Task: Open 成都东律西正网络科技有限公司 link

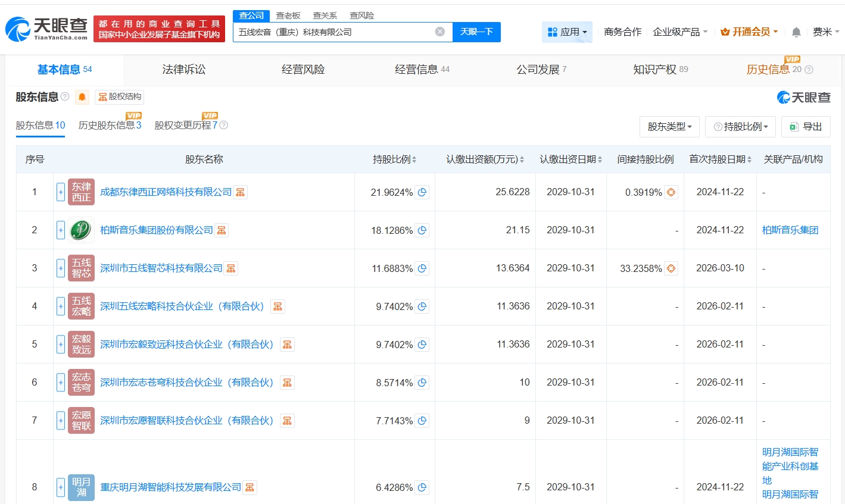Action: pyautogui.click(x=166, y=192)
